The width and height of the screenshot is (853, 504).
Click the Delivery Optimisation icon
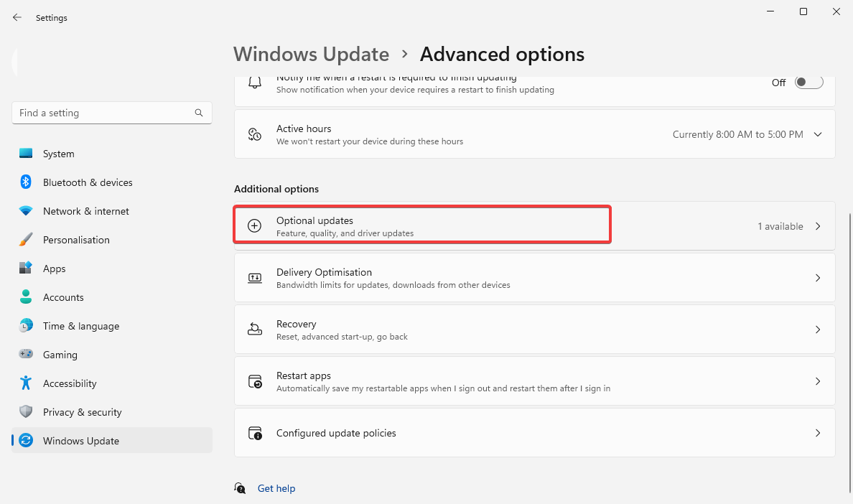click(x=255, y=278)
